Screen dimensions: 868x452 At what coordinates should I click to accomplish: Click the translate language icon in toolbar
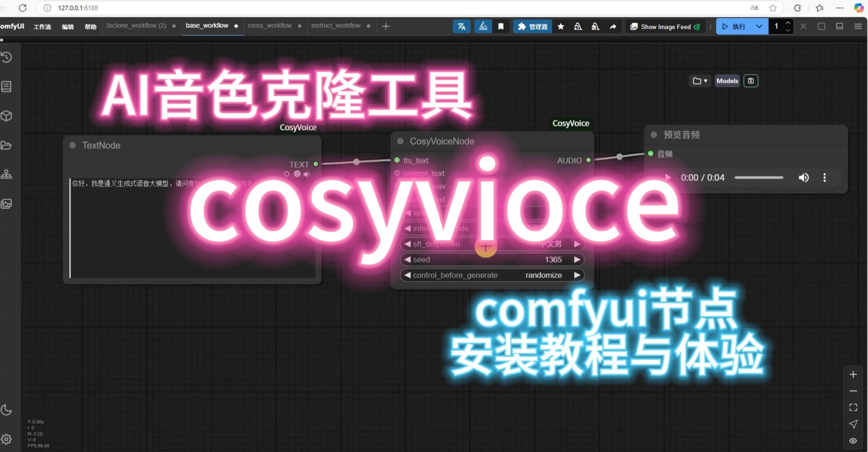(462, 26)
